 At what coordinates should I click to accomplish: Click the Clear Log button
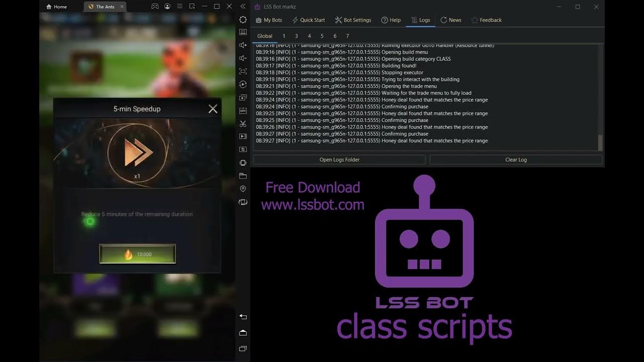(x=516, y=159)
